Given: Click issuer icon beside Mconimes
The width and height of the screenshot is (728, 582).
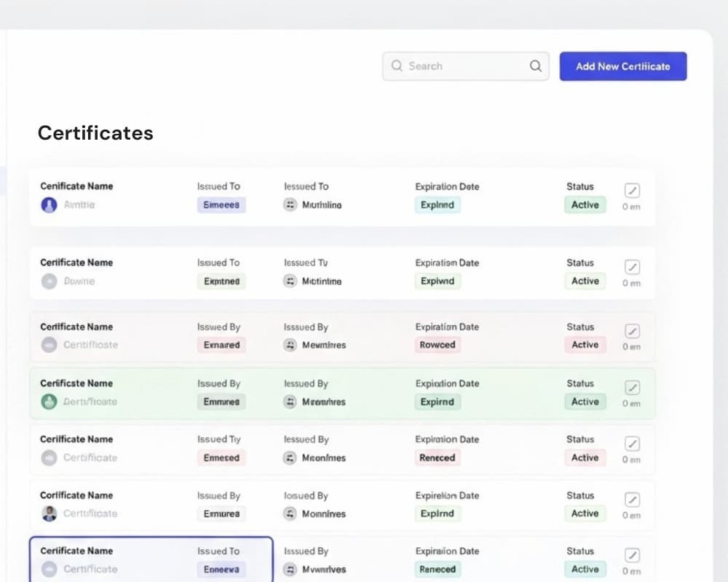Looking at the screenshot, I should pyautogui.click(x=290, y=458).
